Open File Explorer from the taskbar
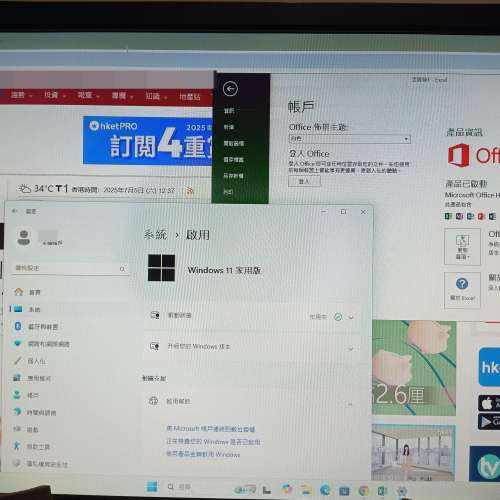This screenshot has height=500, width=500. click(x=306, y=490)
